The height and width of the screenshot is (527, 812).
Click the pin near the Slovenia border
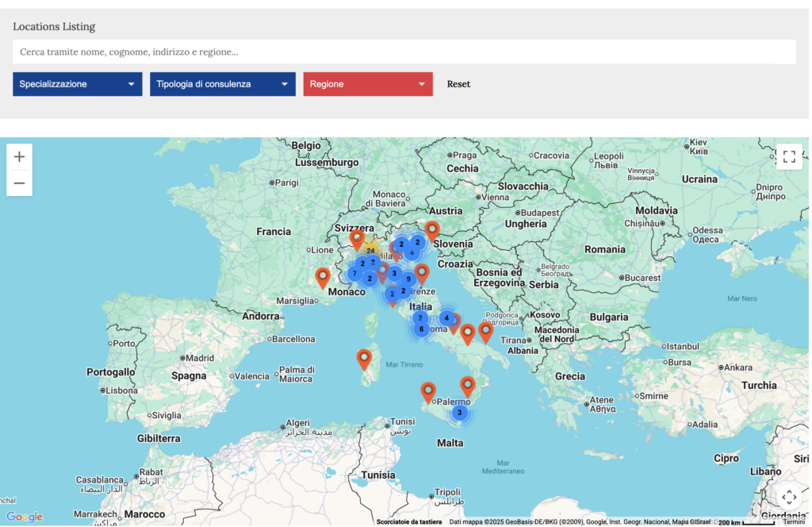tap(432, 231)
